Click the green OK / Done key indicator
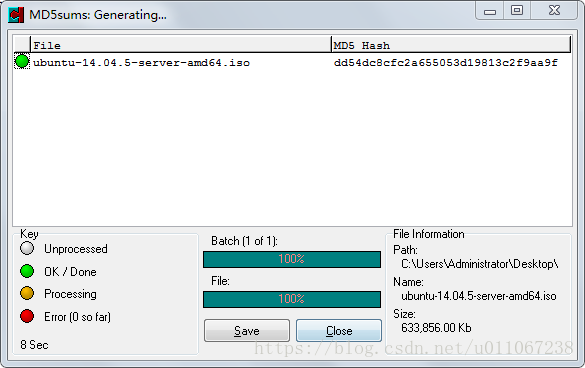The width and height of the screenshot is (585, 368). pos(27,271)
